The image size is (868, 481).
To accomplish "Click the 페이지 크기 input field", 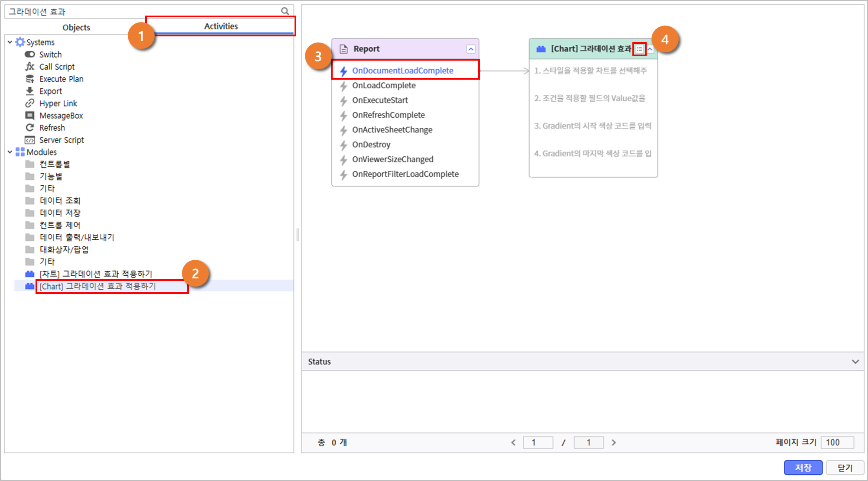I will pyautogui.click(x=838, y=442).
